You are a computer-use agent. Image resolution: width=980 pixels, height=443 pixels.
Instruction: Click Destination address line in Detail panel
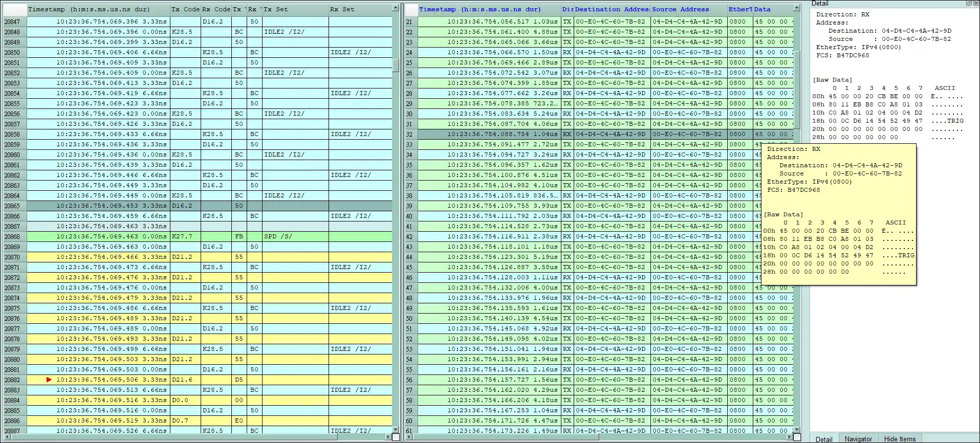tap(890, 31)
